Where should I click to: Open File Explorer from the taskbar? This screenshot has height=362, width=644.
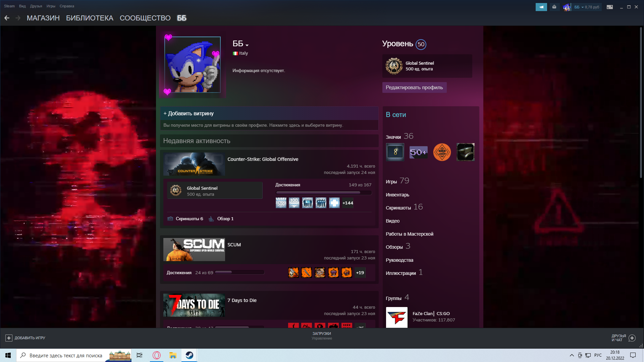tap(173, 355)
